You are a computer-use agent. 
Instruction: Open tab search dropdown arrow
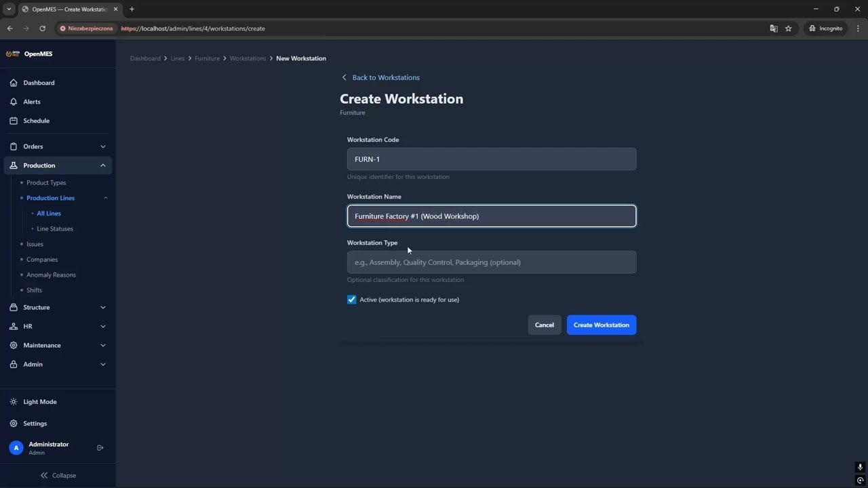click(9, 9)
